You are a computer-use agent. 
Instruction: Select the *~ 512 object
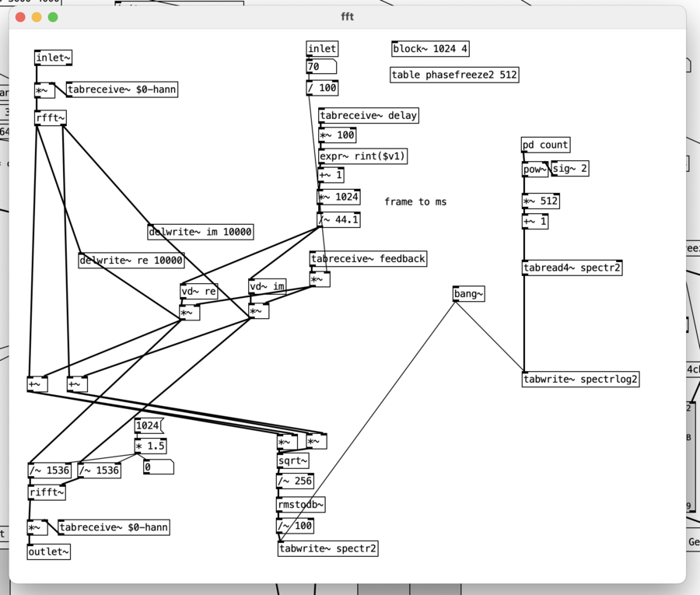(x=541, y=201)
